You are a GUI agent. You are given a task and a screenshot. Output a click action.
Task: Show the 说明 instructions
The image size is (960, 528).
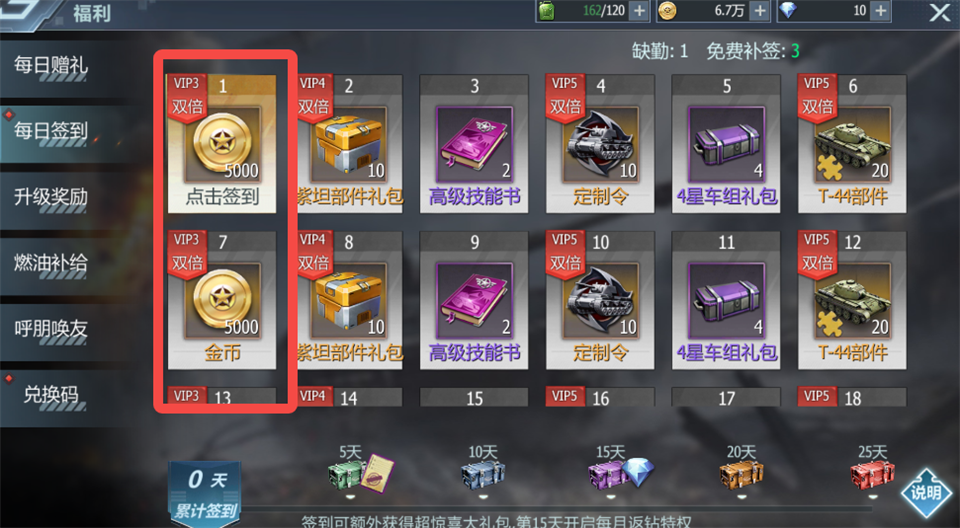[x=926, y=492]
